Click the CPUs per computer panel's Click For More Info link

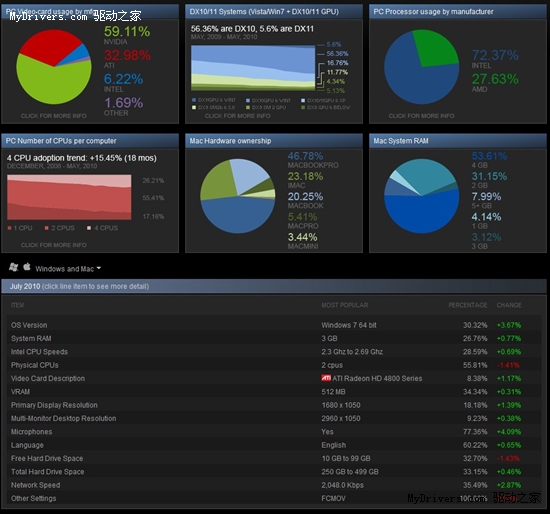54,245
